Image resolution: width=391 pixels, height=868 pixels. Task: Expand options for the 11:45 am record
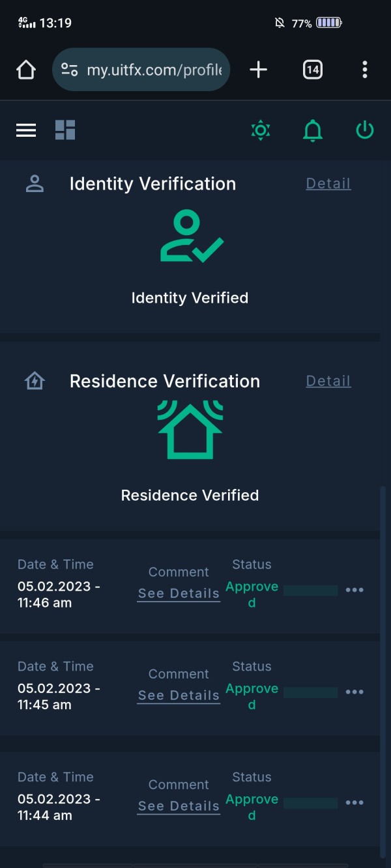click(355, 692)
